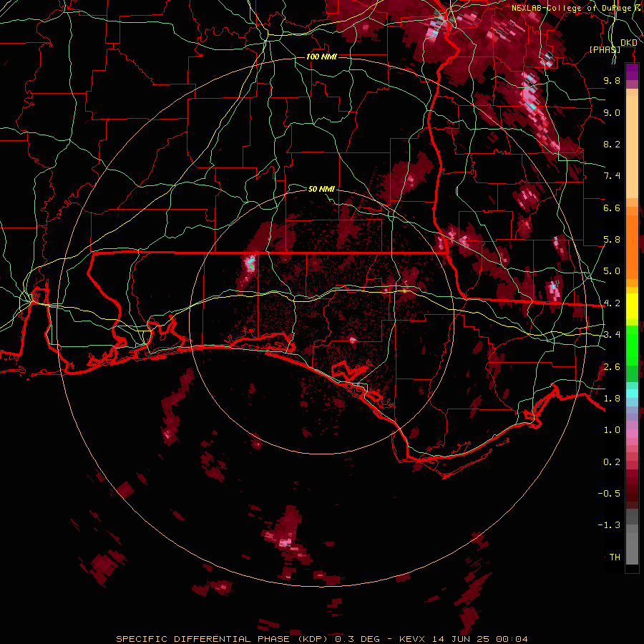644x644 pixels.
Task: Click the pale peach segment of the color bar
Action: point(632,148)
